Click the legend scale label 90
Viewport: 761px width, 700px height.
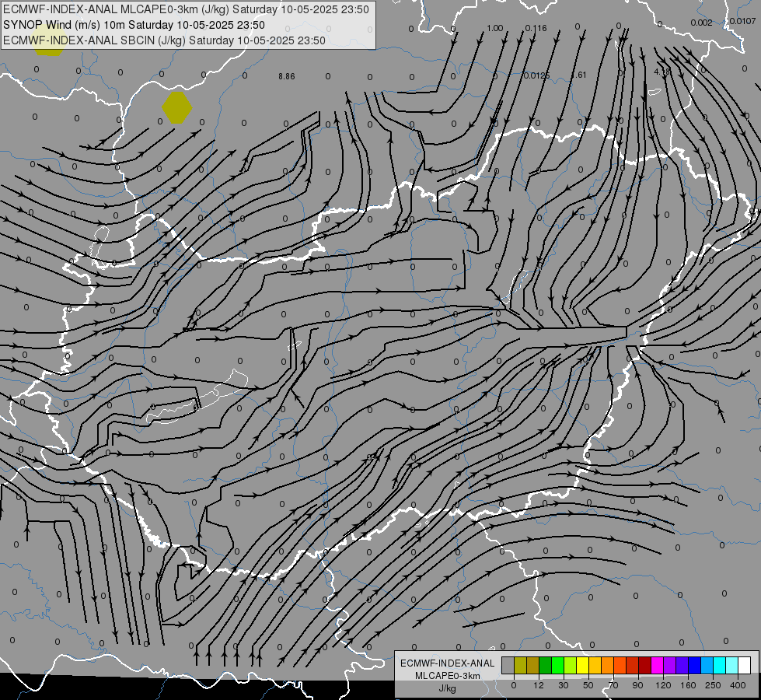[637, 685]
